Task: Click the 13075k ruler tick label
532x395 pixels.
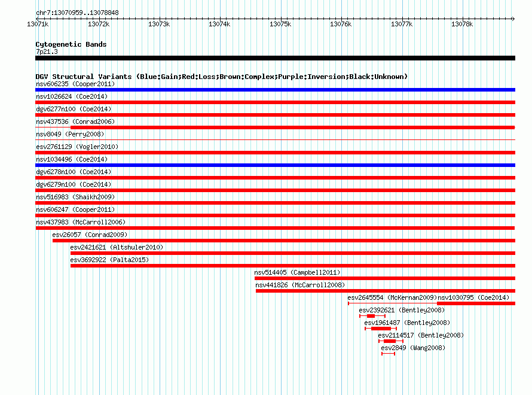Action: 280,24
